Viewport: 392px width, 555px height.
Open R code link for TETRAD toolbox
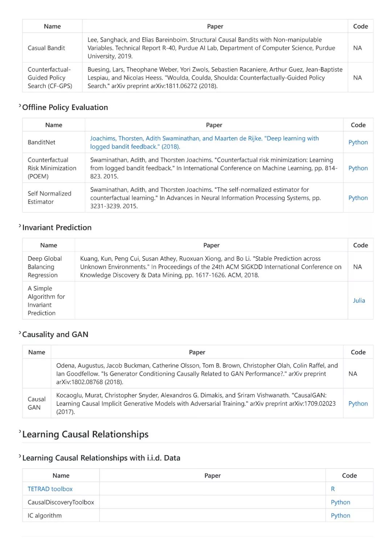pos(333,489)
